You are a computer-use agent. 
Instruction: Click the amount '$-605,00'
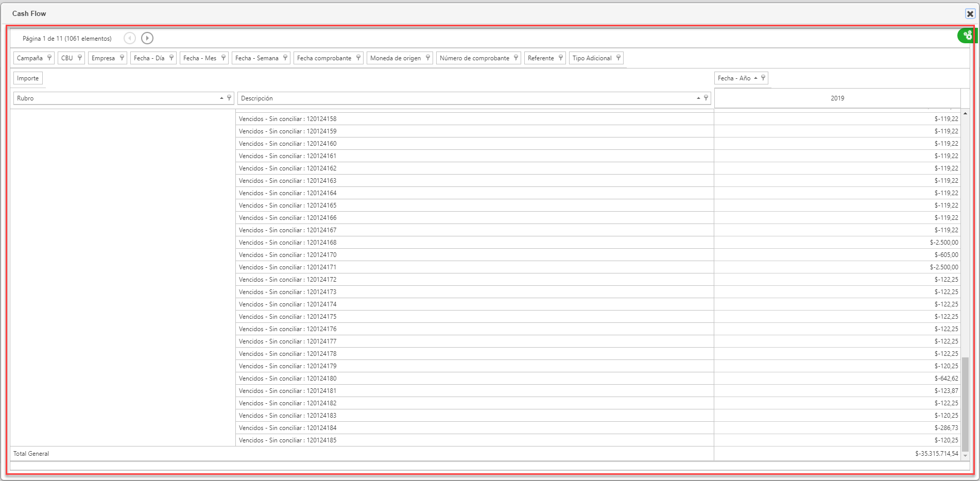tap(947, 255)
